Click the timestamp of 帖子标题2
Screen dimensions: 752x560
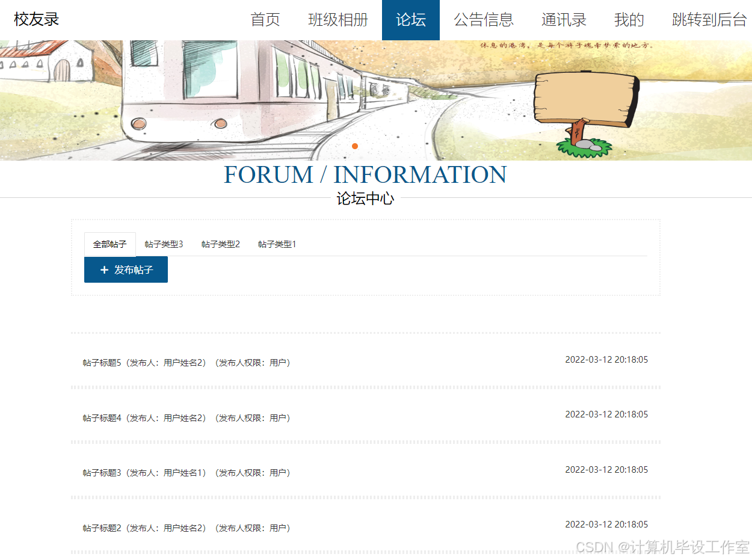point(606,525)
